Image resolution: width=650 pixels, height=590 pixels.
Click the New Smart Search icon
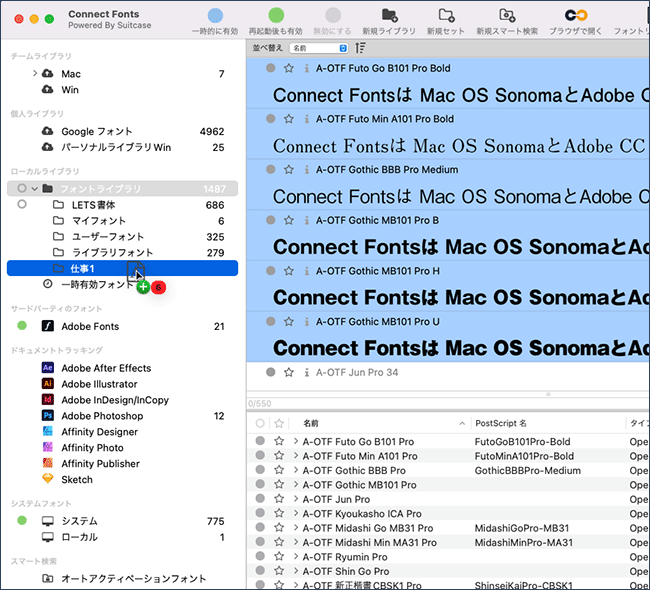507,16
